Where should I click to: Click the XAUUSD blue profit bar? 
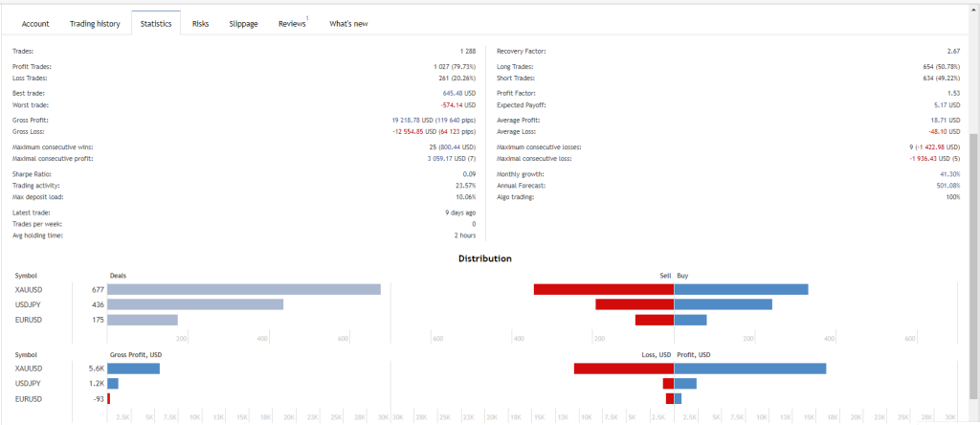750,369
